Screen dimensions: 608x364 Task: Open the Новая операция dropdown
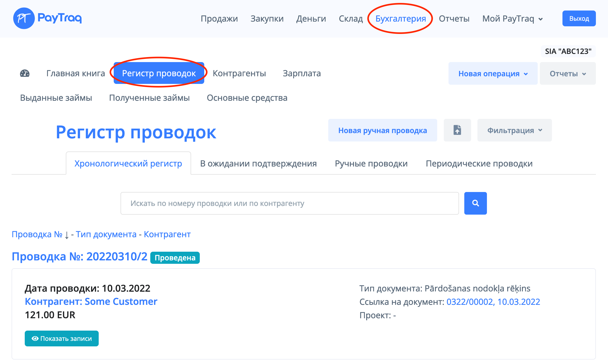(493, 74)
